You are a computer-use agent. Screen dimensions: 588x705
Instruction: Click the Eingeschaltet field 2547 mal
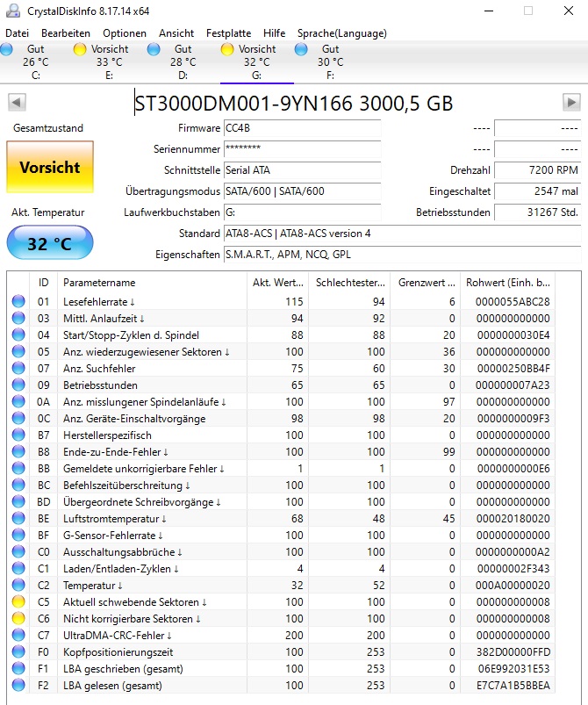[538, 191]
